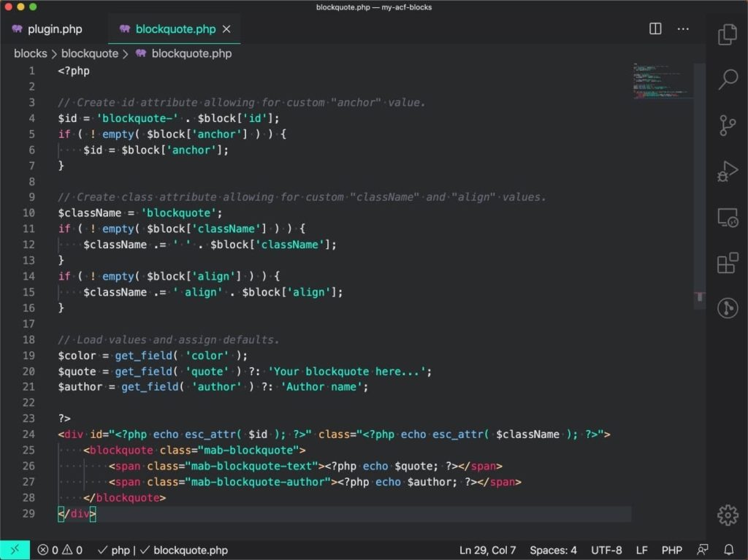Open the blockquote breadcrumb dropdown
Image resolution: width=748 pixels, height=560 pixels.
pyautogui.click(x=90, y=53)
